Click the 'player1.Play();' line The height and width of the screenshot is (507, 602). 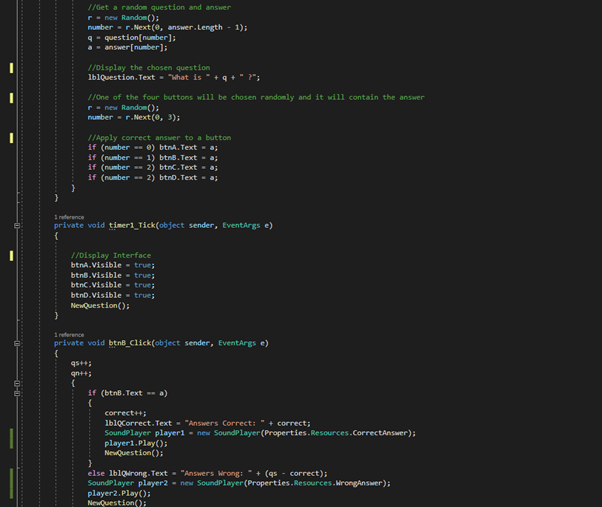[x=136, y=443]
